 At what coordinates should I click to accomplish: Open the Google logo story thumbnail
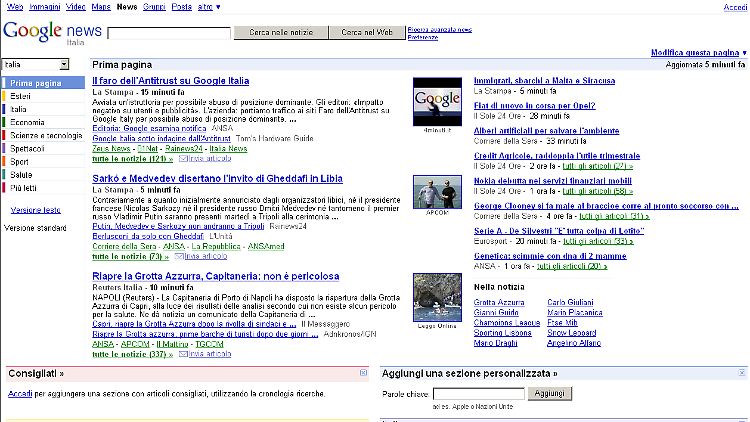click(437, 100)
